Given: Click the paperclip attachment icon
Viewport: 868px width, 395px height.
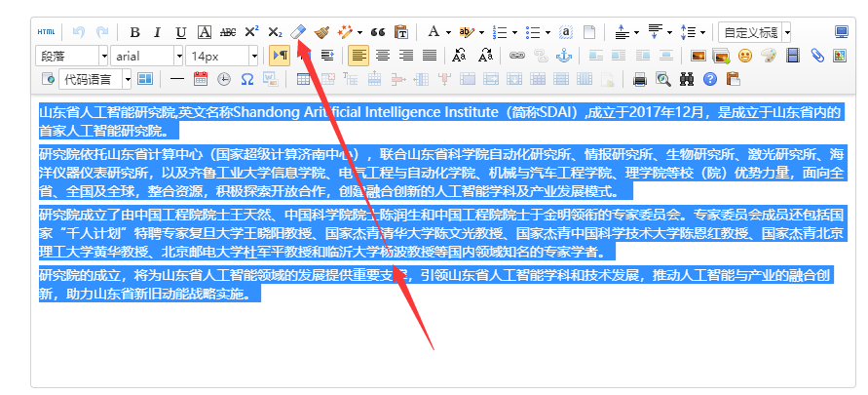Looking at the screenshot, I should coord(817,56).
